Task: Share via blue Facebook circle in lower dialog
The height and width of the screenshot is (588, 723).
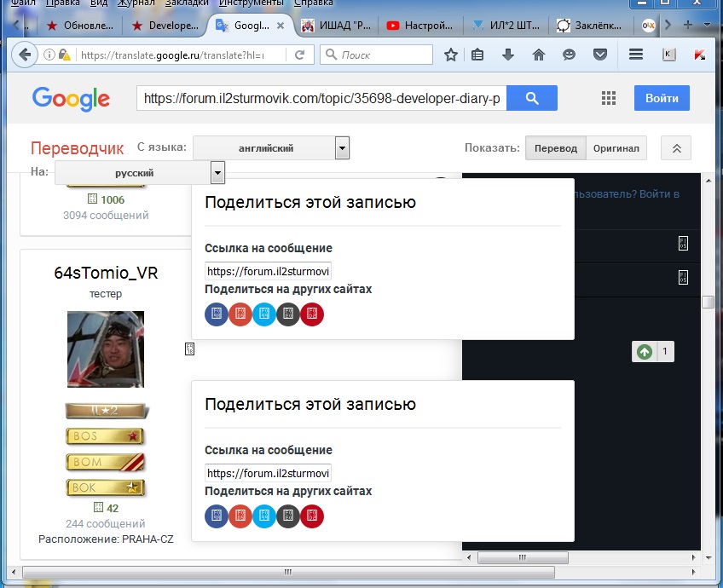Action: point(217,516)
